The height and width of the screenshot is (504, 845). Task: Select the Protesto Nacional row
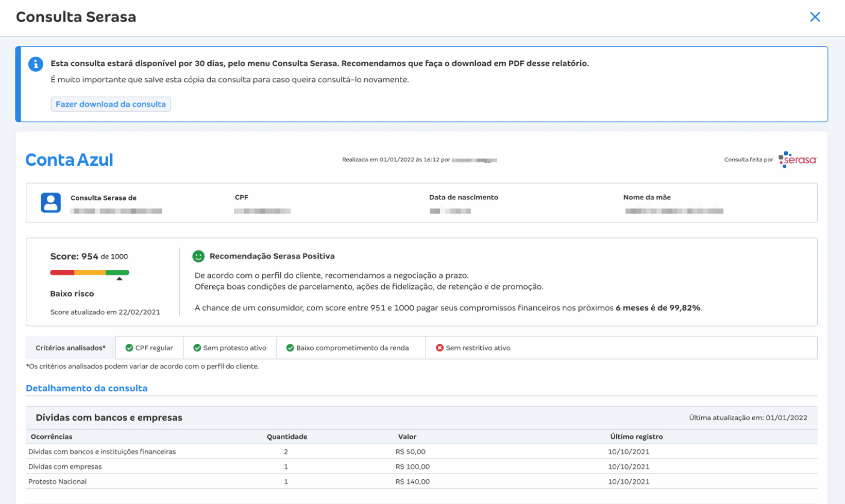(57, 481)
